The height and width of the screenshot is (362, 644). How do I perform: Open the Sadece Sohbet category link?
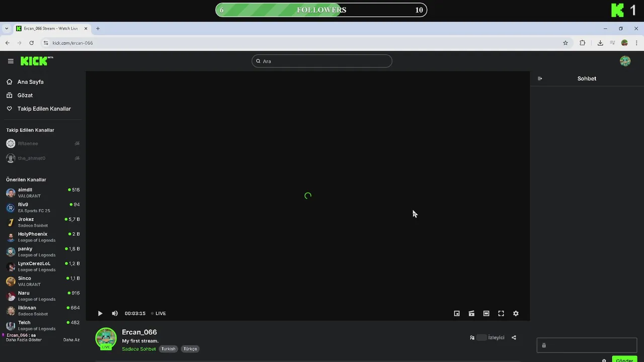[x=139, y=349]
